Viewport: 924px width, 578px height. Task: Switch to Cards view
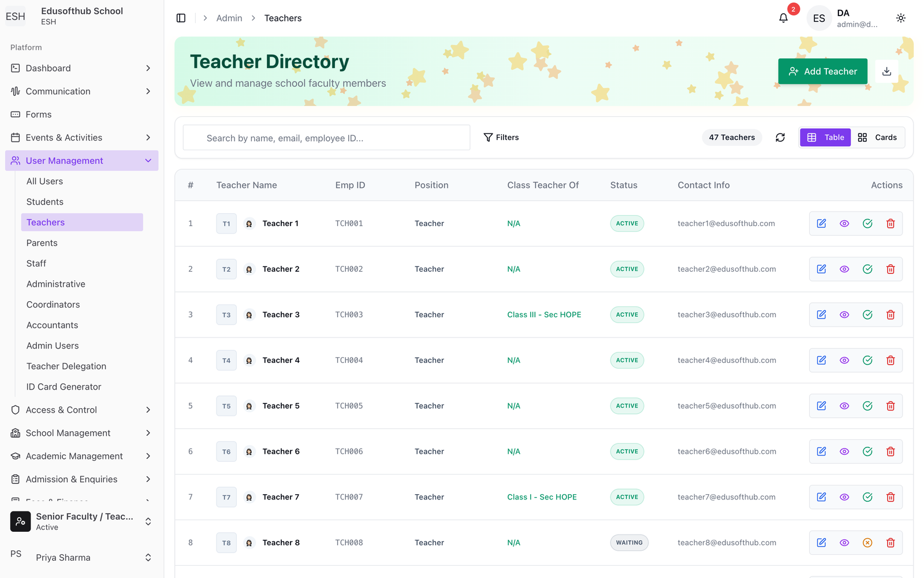(x=877, y=138)
